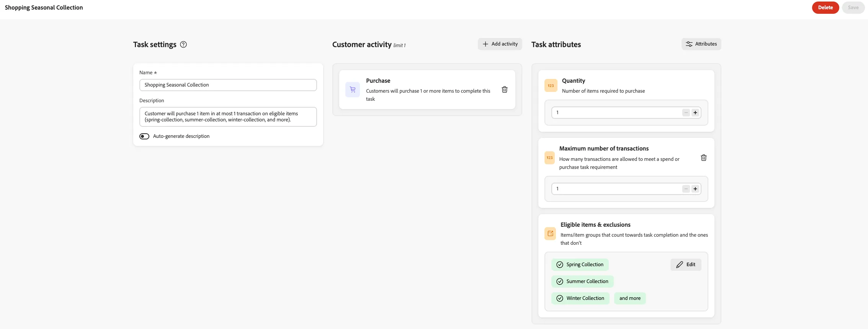Viewport: 868px width, 329px height.
Task: Click 'Number of items required to purchase' text
Action: 603,91
